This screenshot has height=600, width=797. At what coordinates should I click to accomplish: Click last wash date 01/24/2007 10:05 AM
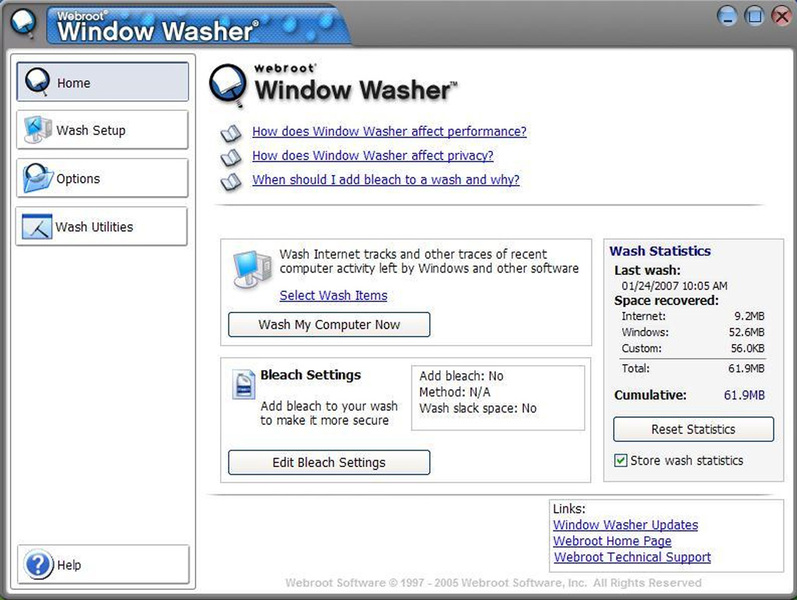(x=674, y=286)
